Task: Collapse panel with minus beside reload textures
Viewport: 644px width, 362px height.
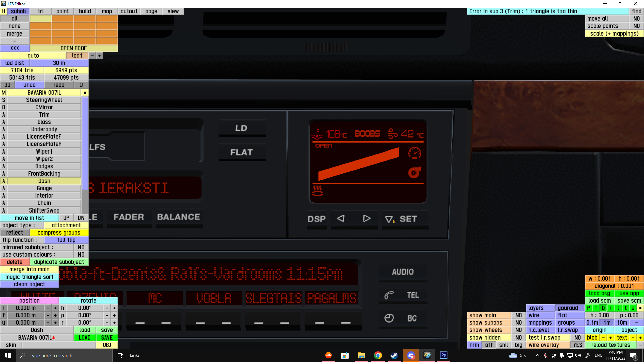Action: [x=640, y=345]
